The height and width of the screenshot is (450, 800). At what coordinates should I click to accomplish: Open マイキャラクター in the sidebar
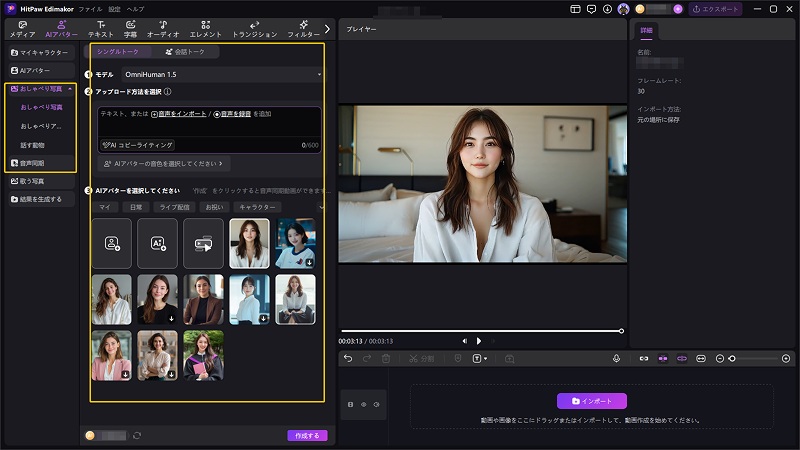coord(40,53)
